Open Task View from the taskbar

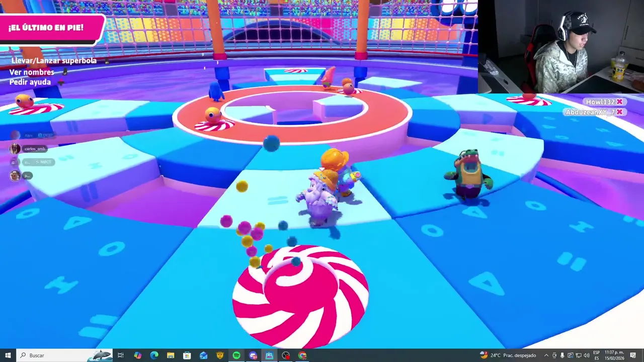121,355
